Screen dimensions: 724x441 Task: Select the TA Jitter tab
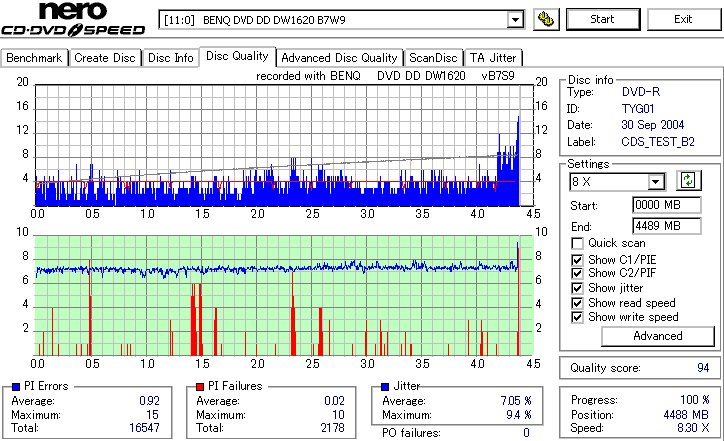493,58
